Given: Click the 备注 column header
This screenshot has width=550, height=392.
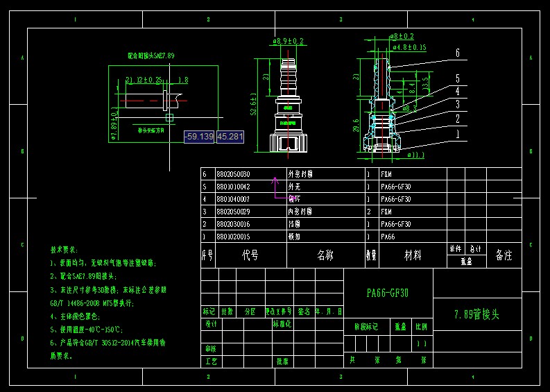Looking at the screenshot, I should point(504,255).
